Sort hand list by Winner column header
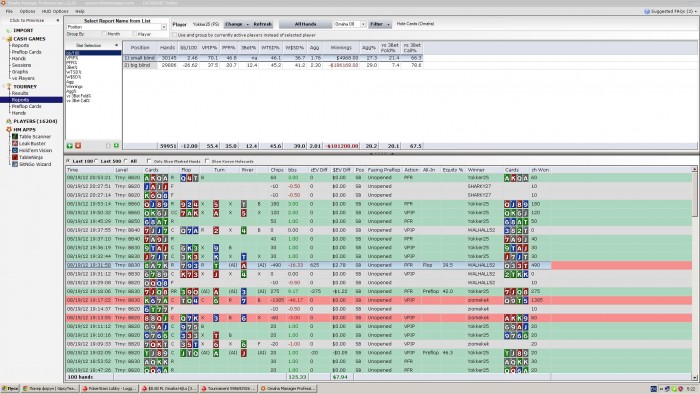 pyautogui.click(x=484, y=170)
